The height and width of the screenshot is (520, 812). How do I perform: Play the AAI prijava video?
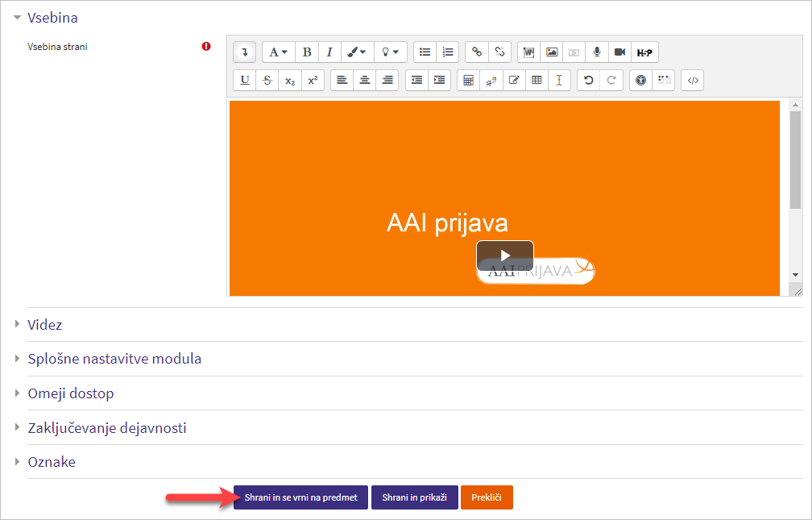point(505,255)
